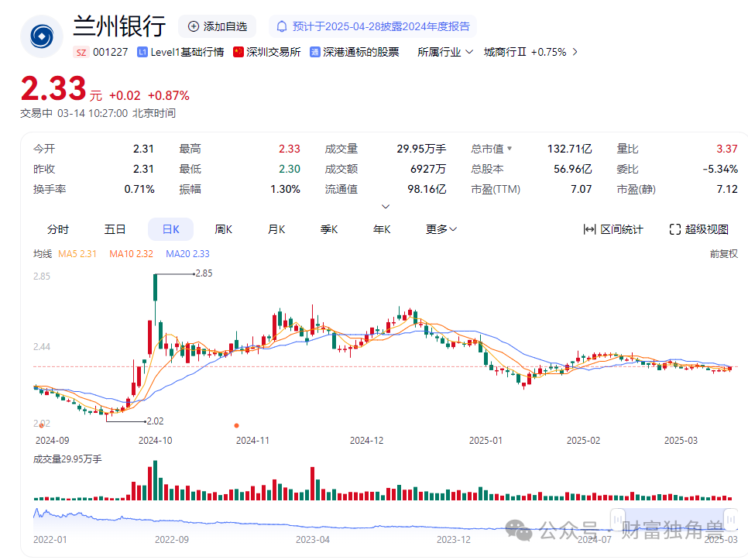
Task: Switch to 周K tab
Action: [x=223, y=229]
